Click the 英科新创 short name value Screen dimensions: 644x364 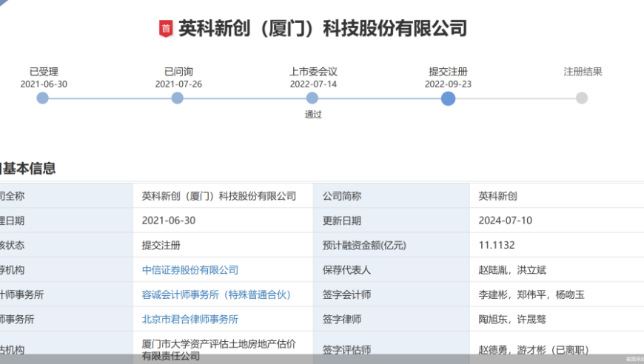pyautogui.click(x=497, y=196)
